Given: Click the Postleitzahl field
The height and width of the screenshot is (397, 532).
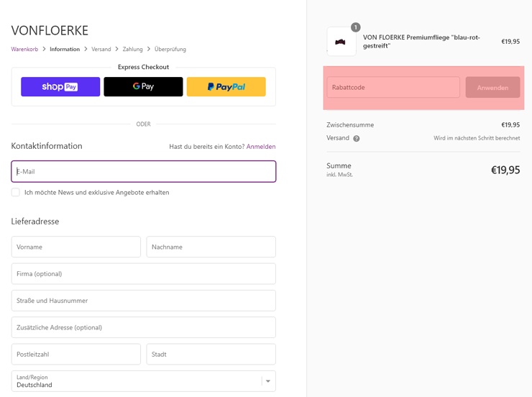Looking at the screenshot, I should pos(76,355).
